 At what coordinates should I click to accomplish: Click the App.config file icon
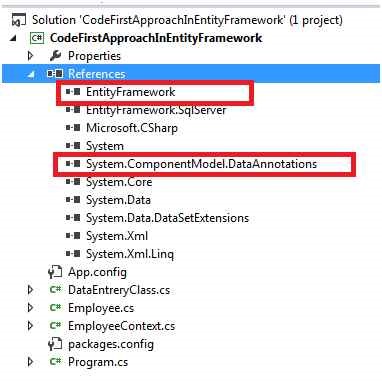55,272
